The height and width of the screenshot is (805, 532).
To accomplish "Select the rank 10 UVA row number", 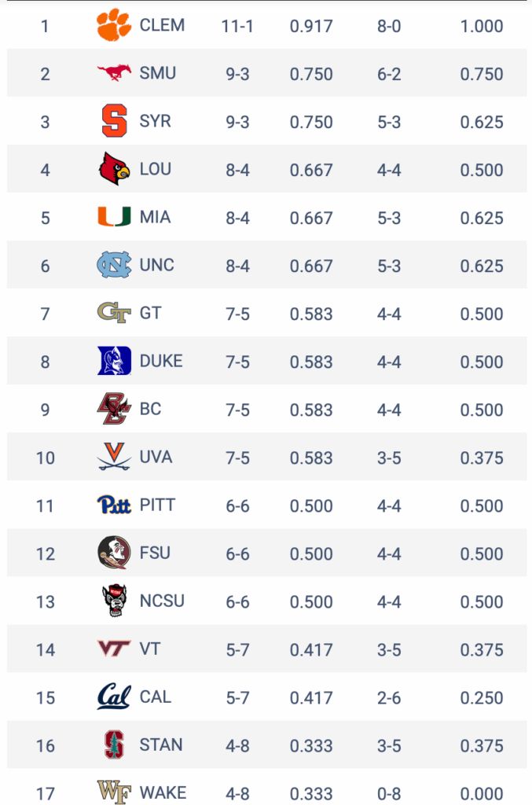I will (45, 458).
